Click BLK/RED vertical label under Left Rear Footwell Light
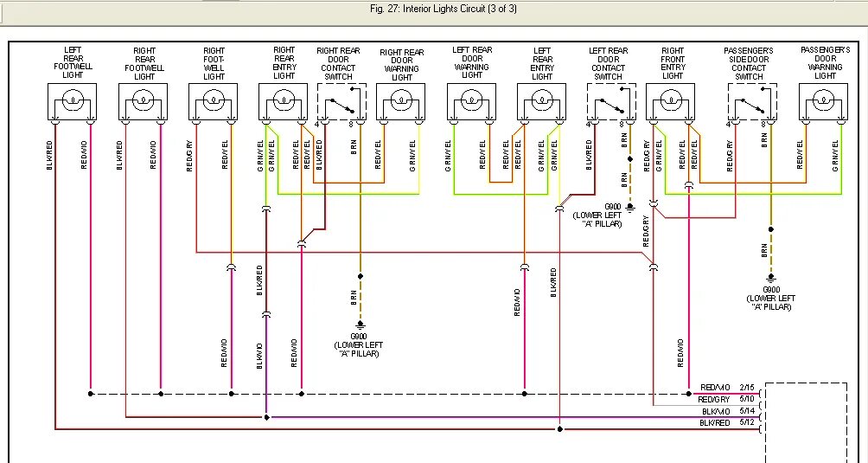The width and height of the screenshot is (868, 463). [50, 155]
